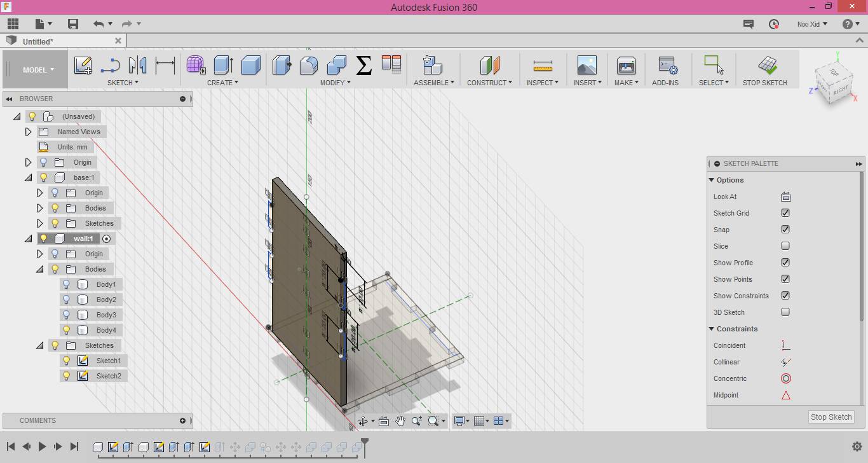Select the Combine tool
868x463 pixels.
337,65
